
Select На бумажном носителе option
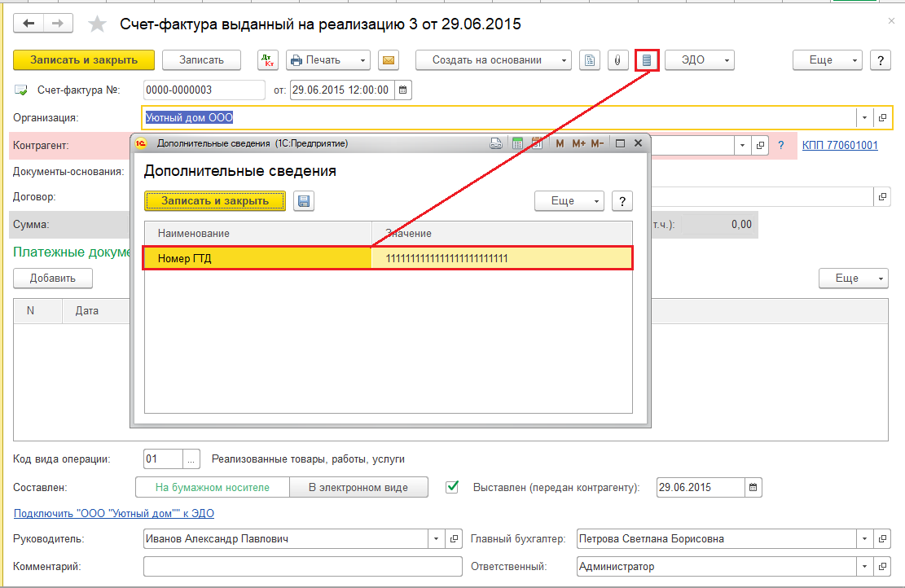click(x=213, y=487)
